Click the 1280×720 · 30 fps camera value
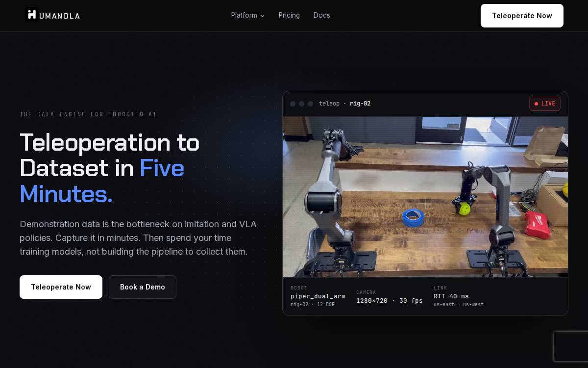Image resolution: width=588 pixels, height=368 pixels. [390, 301]
